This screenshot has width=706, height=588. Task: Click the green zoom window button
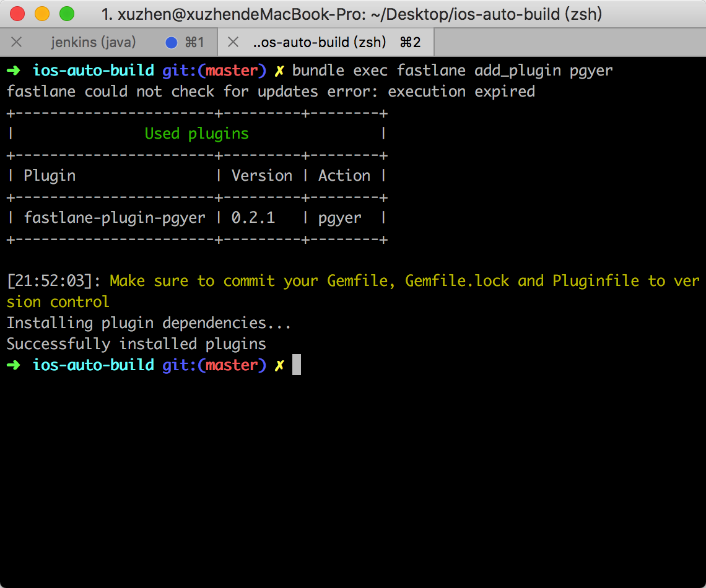point(67,14)
